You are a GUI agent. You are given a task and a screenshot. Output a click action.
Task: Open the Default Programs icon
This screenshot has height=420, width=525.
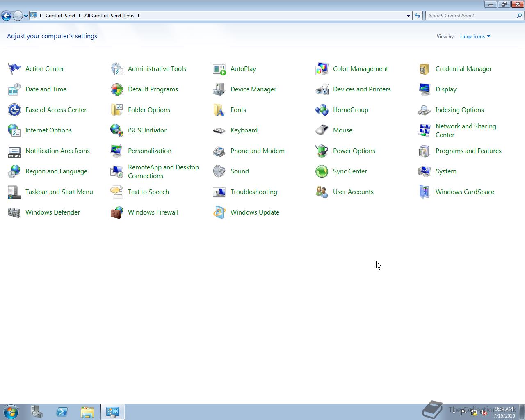117,89
